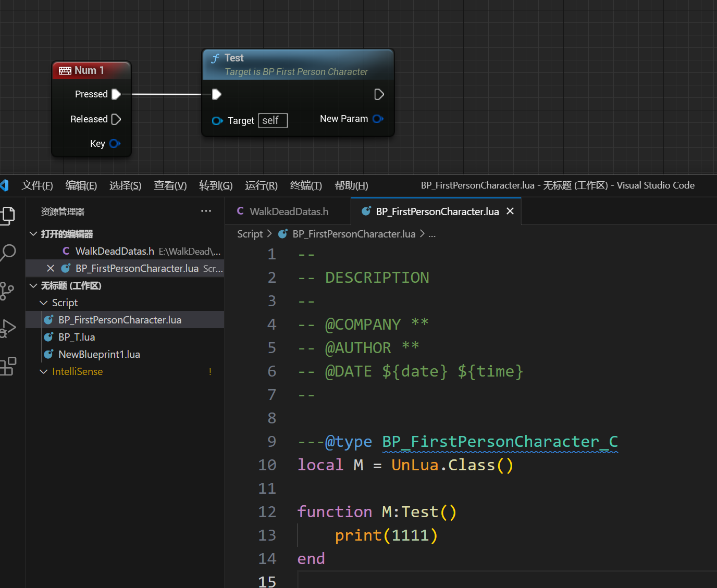Collapse the IntelliSense folder
The height and width of the screenshot is (588, 717).
[44, 371]
